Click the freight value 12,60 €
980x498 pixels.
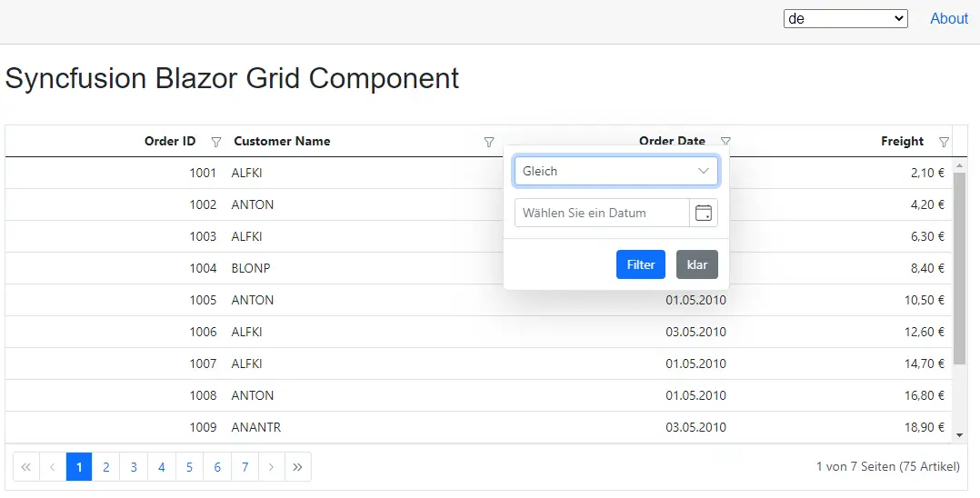tap(925, 332)
